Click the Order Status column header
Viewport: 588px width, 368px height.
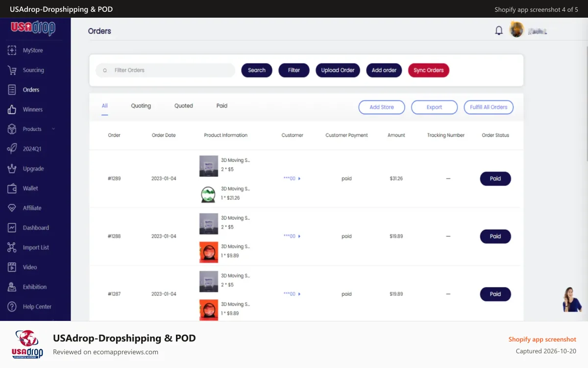[x=495, y=135]
